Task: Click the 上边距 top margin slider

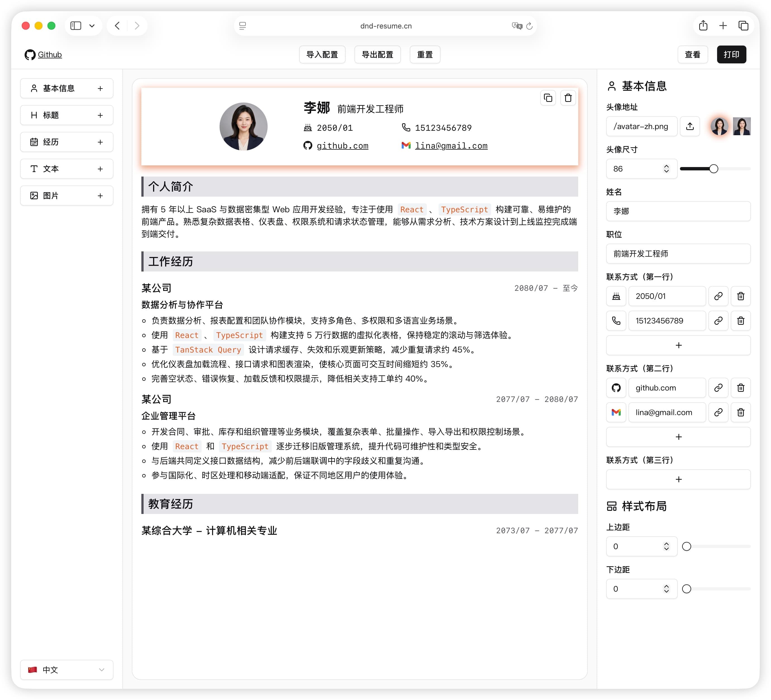Action: tap(716, 546)
